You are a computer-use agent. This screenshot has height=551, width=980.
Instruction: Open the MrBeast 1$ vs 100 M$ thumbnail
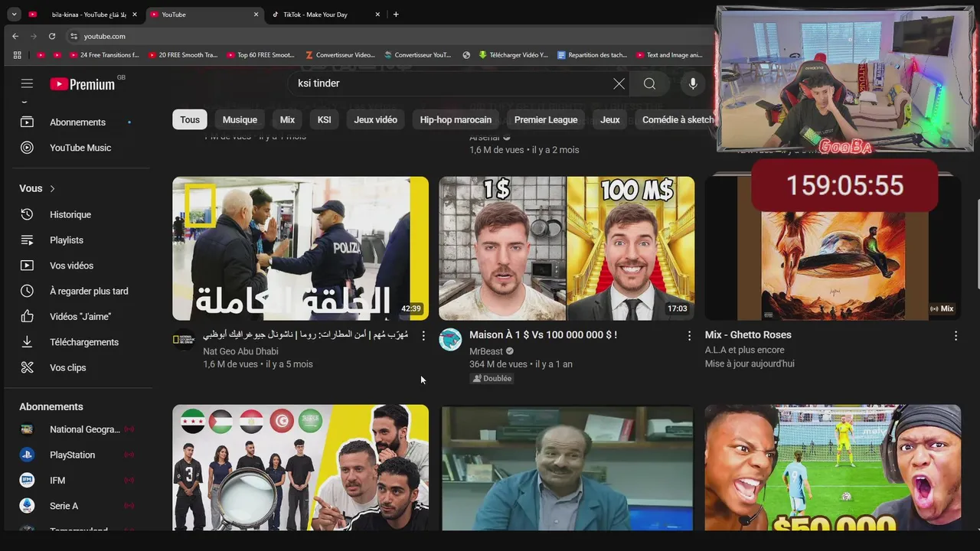[x=567, y=249]
